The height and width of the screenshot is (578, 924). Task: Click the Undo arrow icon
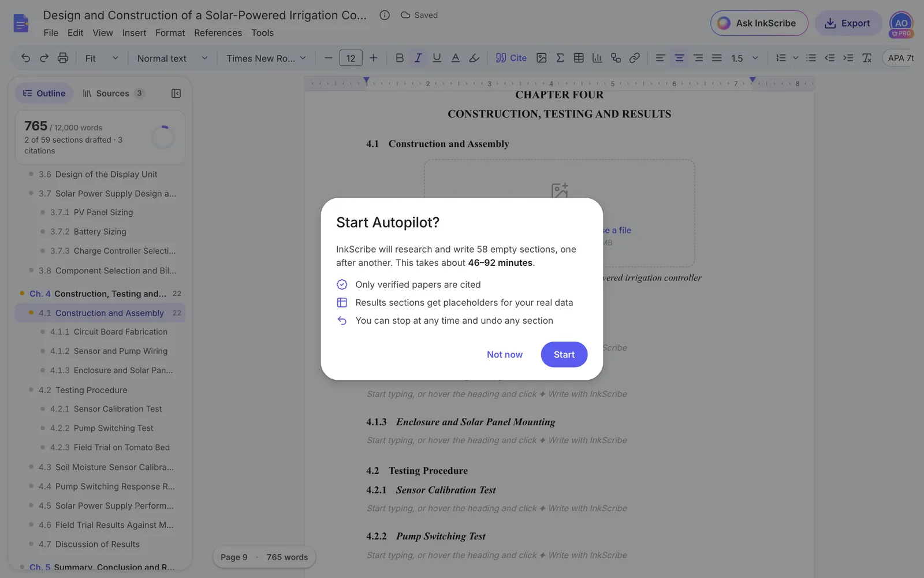click(25, 58)
